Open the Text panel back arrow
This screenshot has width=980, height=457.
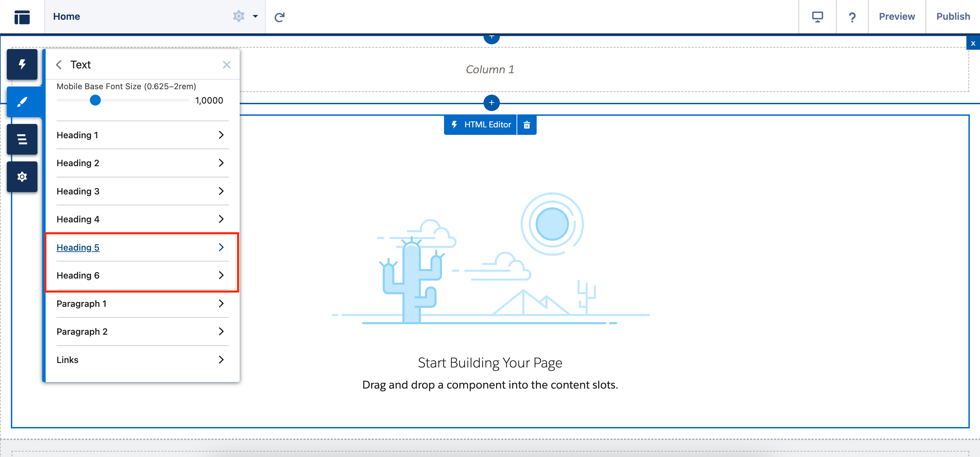59,65
